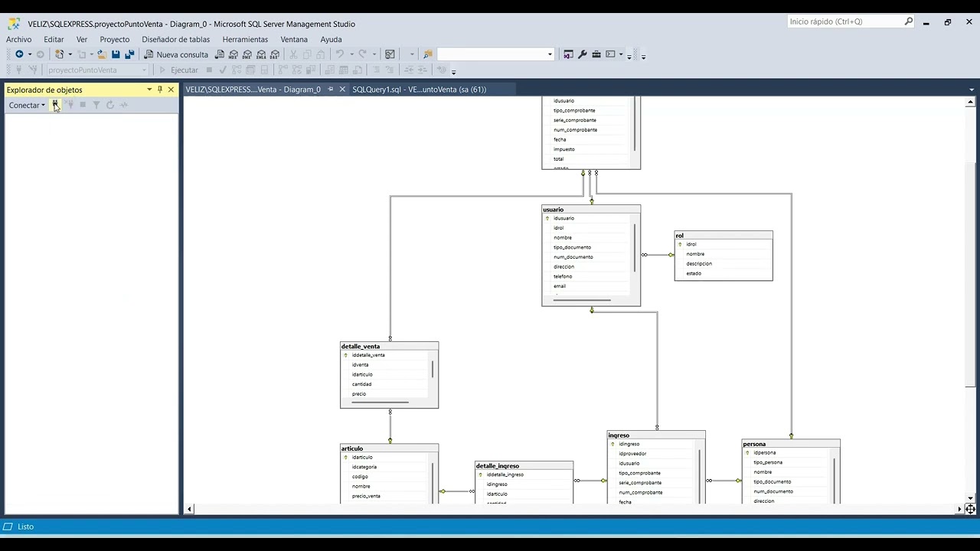Viewport: 980px width, 551px height.
Task: Select the rol table header
Action: click(724, 235)
